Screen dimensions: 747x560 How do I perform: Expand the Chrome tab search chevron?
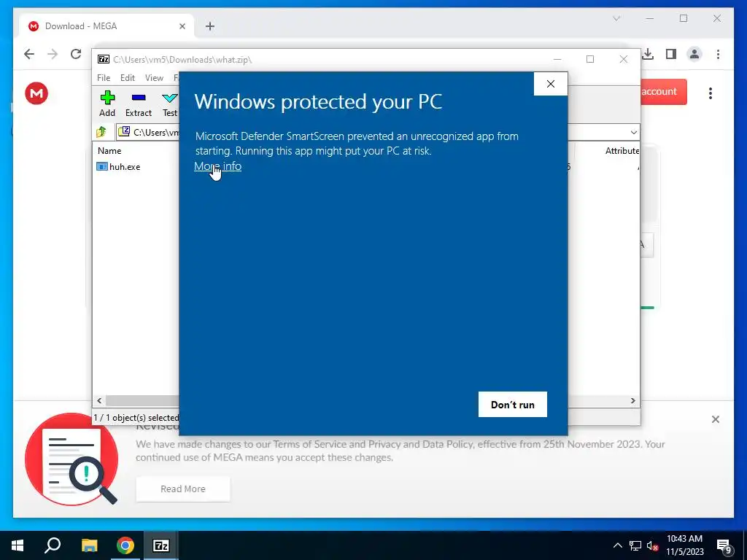[x=616, y=18]
